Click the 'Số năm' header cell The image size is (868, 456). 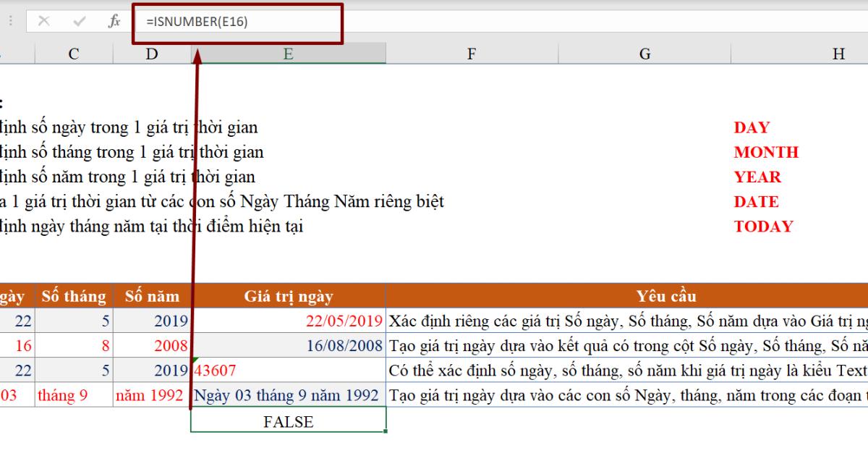click(152, 296)
